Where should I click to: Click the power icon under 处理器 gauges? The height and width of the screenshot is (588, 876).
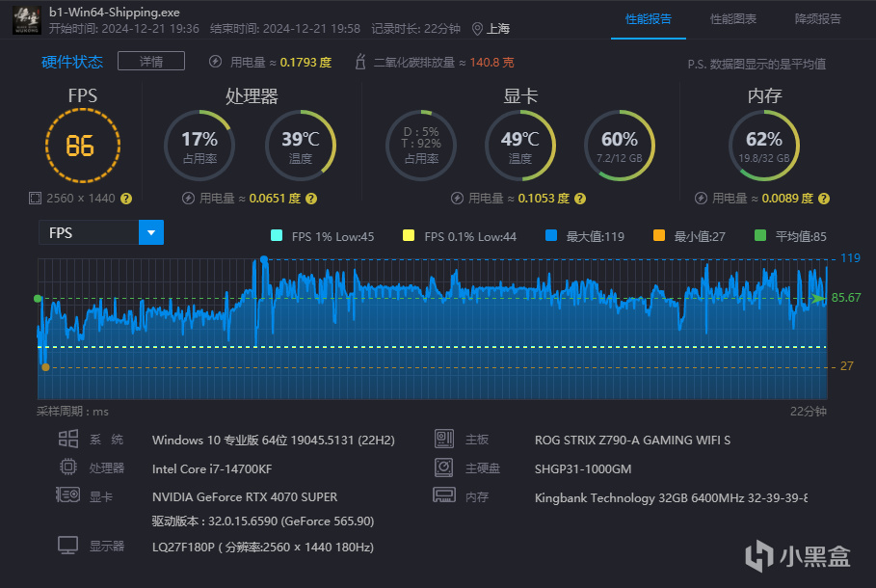[x=188, y=199]
